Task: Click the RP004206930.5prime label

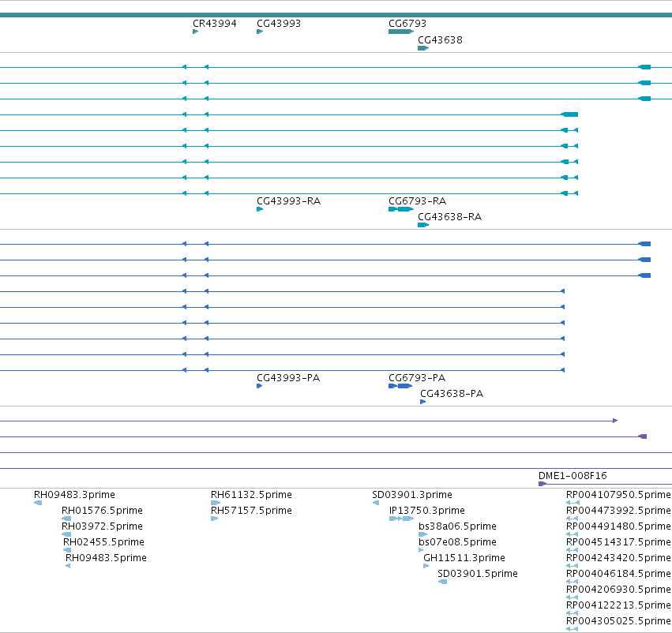Action: tap(618, 590)
